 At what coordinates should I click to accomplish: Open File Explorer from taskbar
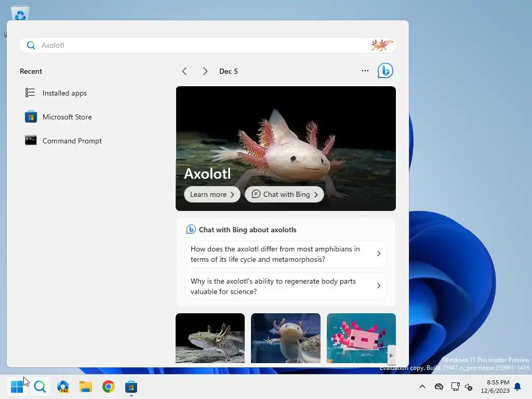click(86, 387)
